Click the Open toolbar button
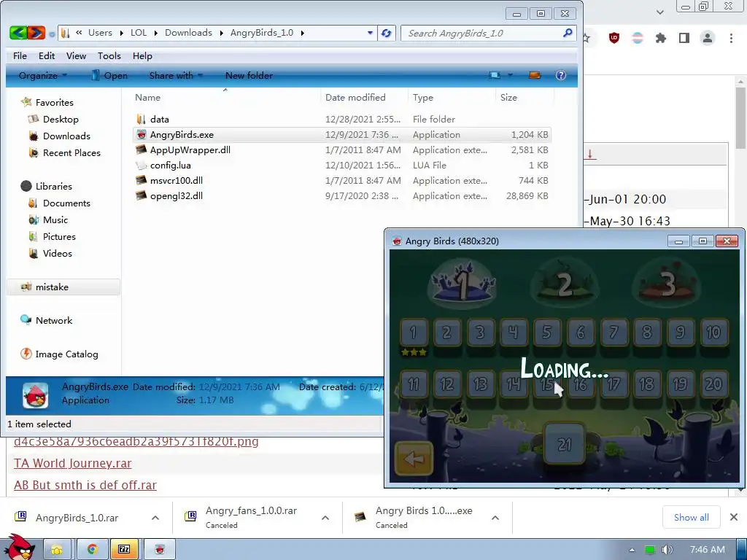 (109, 75)
